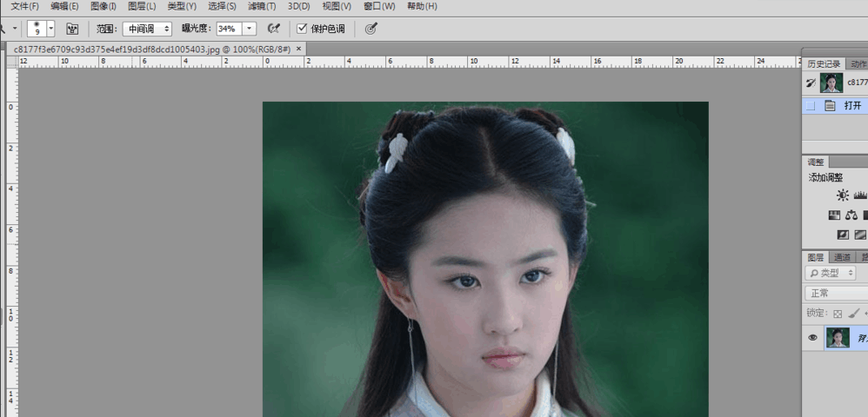Open the blend mode 正常 dropdown
Image resolution: width=868 pixels, height=417 pixels.
[x=836, y=293]
